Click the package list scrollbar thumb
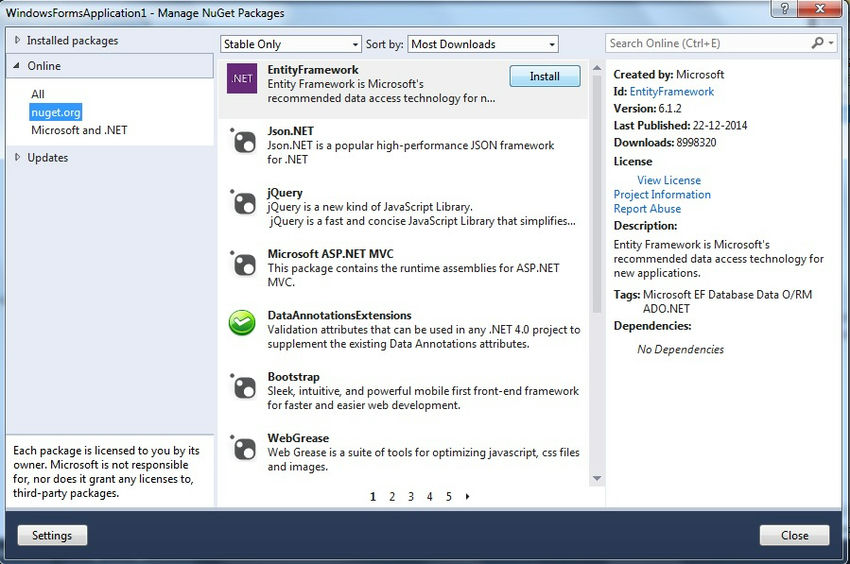 pyautogui.click(x=597, y=194)
